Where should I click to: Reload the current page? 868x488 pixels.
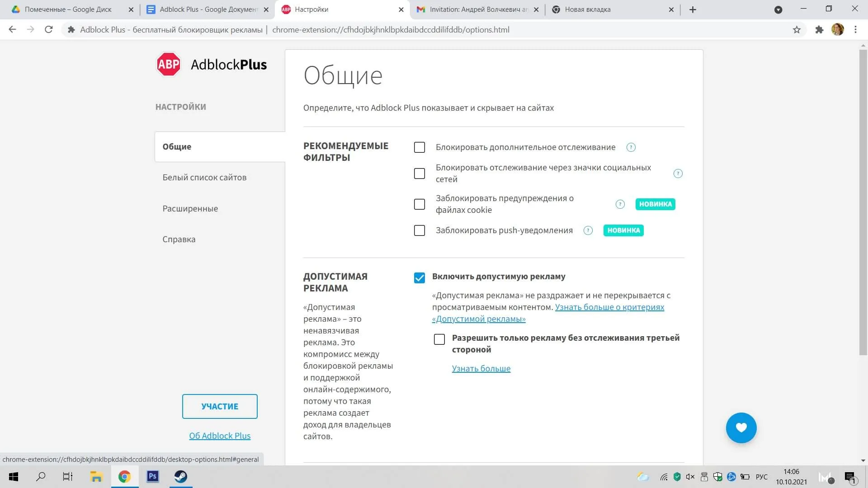click(x=49, y=30)
